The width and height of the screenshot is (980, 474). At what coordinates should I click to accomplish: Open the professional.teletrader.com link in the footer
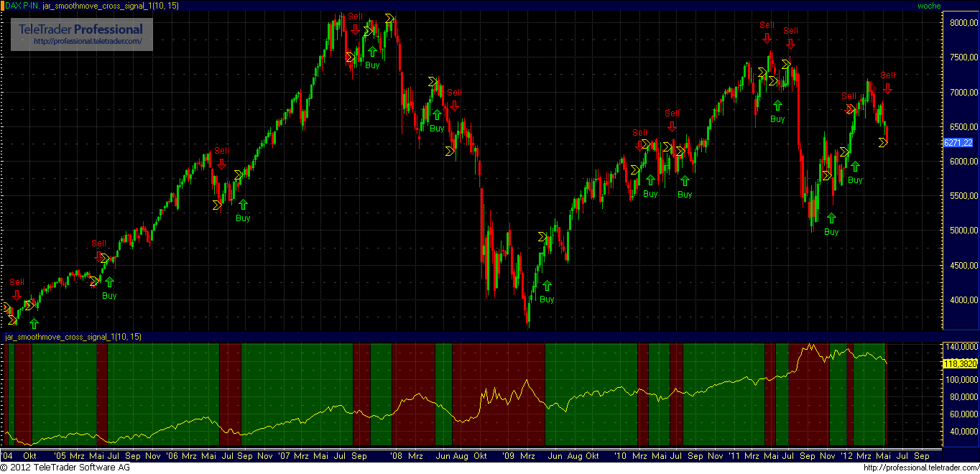point(920,468)
